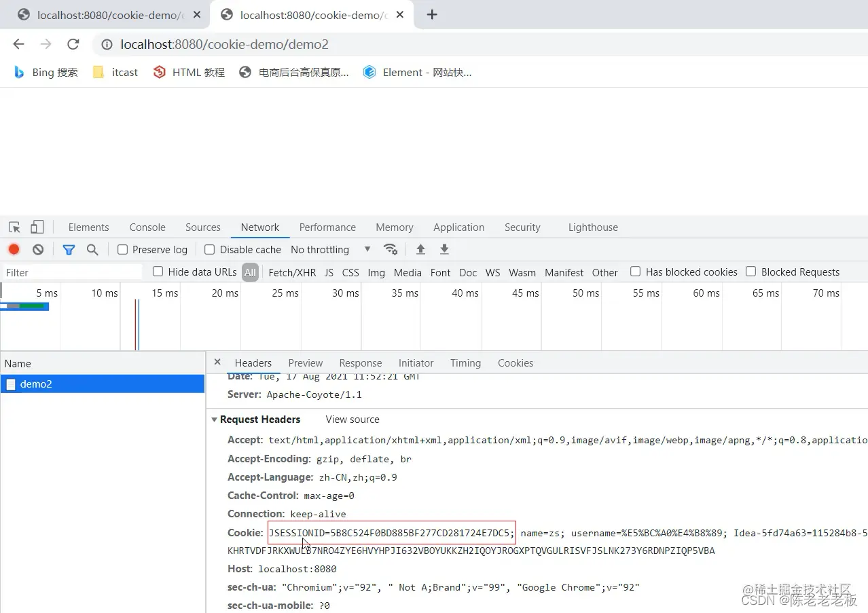Filter requests by Fetch/XHR
The height and width of the screenshot is (613, 868).
[292, 272]
